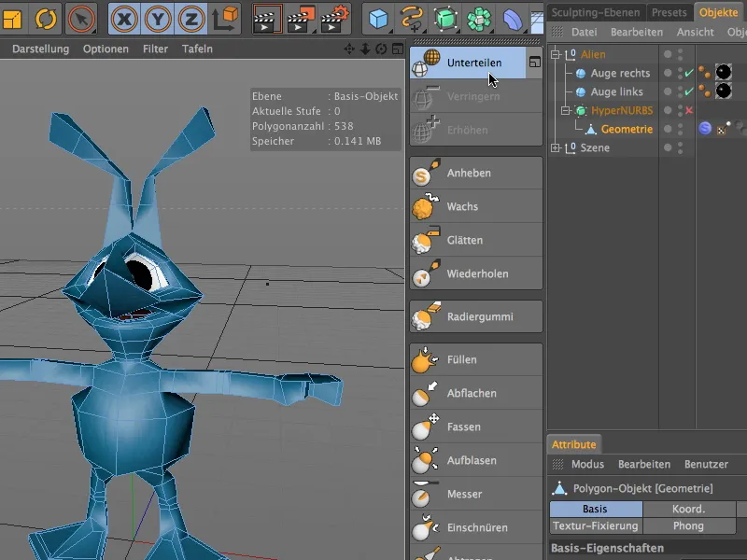Screen dimensions: 747x560
Task: Render the active view clapperboard icon
Action: pyautogui.click(x=267, y=19)
